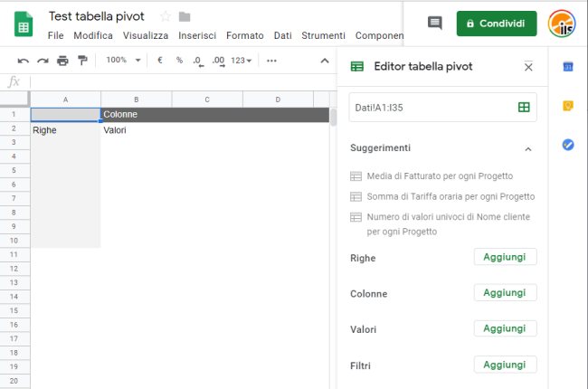Screen dimensions: 588x389
Task: Apply percent format icon
Action: point(179,60)
